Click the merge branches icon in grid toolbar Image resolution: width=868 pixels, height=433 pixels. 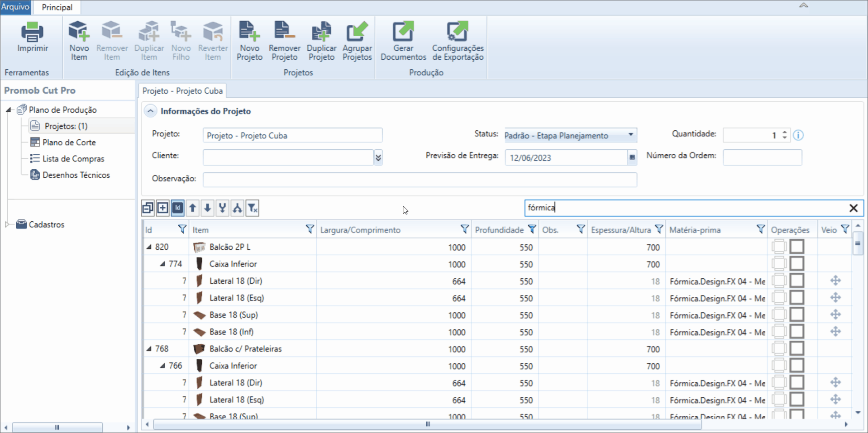(222, 208)
